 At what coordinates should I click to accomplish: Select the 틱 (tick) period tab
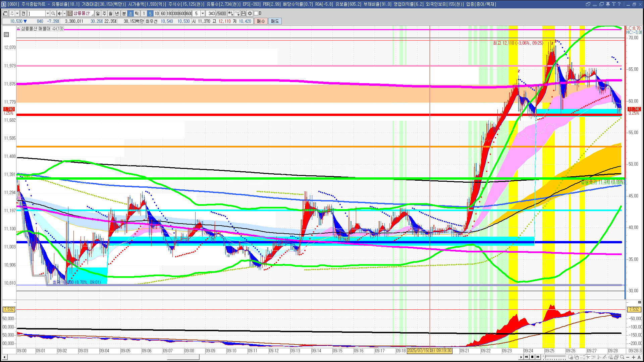click(x=137, y=13)
